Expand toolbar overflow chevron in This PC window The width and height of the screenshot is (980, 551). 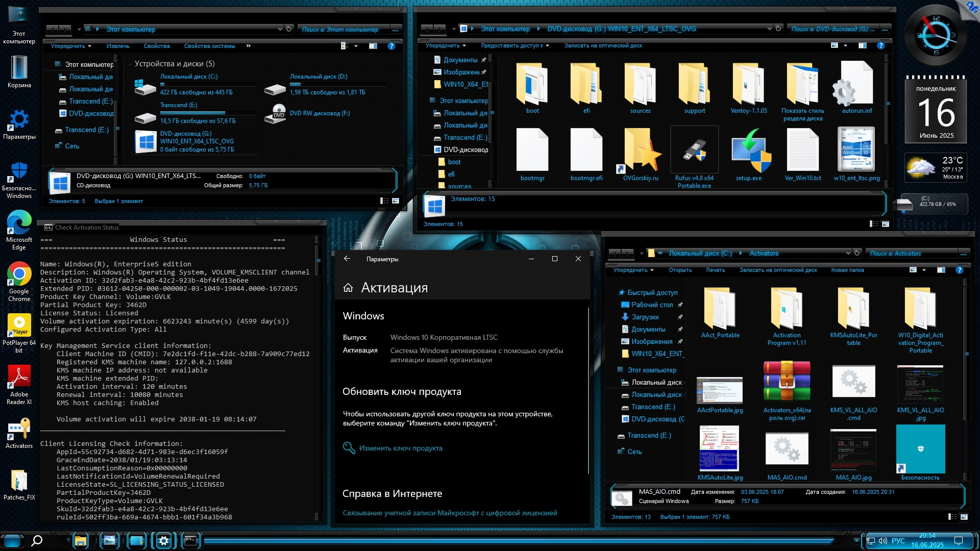[249, 46]
